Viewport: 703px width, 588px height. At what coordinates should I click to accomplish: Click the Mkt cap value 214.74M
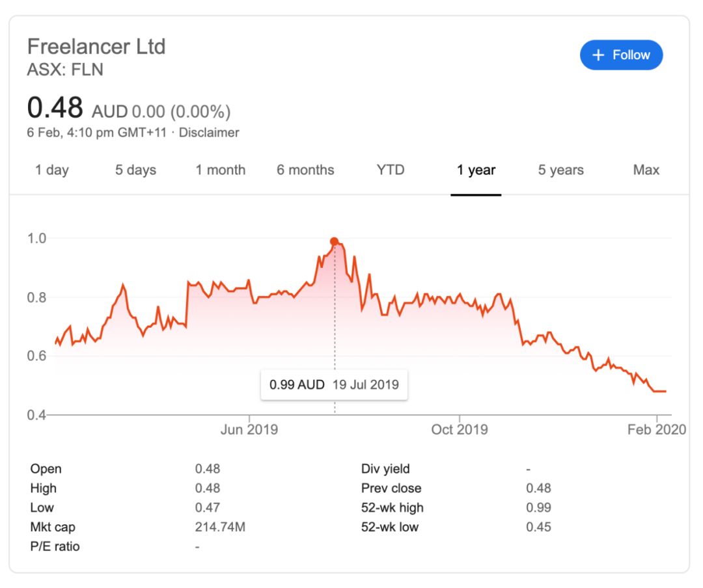220,528
